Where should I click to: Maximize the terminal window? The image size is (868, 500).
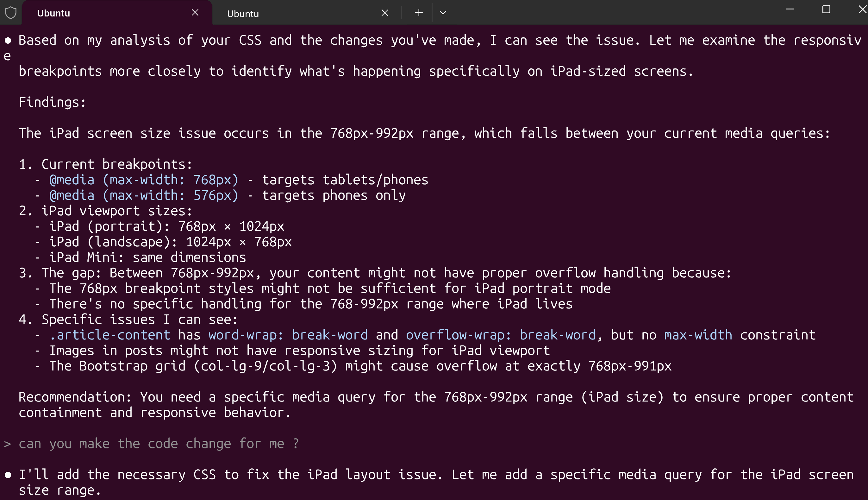point(826,9)
